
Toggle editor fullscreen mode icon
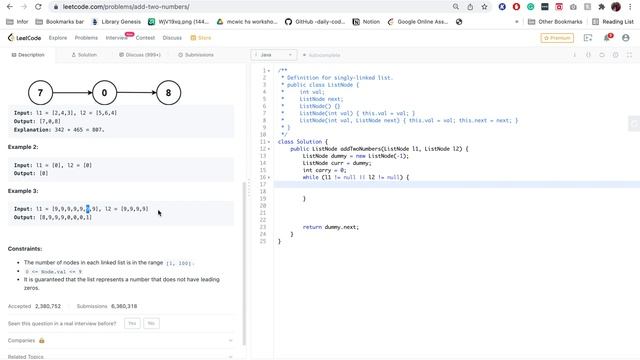(629, 55)
